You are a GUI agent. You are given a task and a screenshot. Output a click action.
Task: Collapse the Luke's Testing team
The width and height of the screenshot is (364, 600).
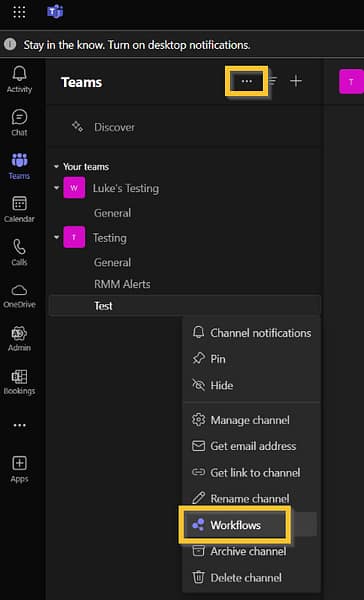click(57, 188)
